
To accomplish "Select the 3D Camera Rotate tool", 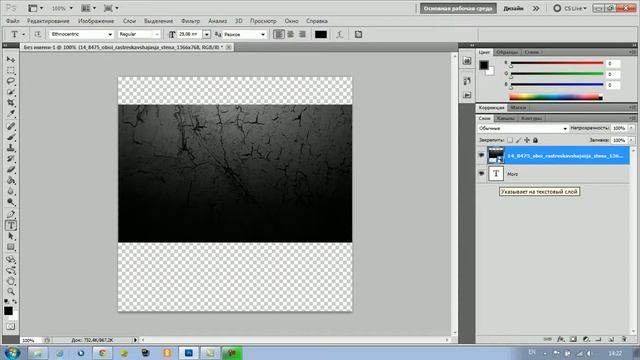I will (x=11, y=270).
